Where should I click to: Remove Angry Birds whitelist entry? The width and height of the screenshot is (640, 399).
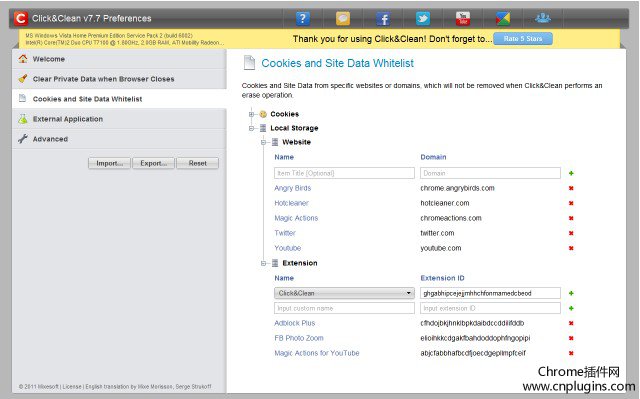coord(571,188)
